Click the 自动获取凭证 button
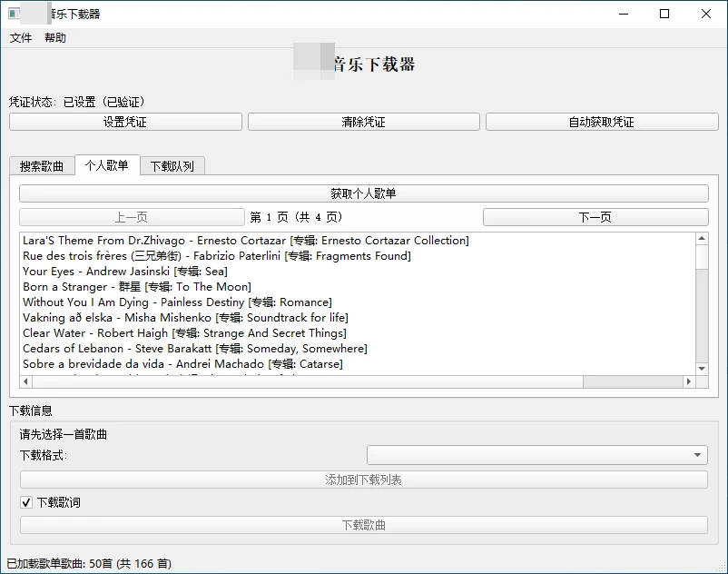Viewport: 728px width, 574px height. (x=601, y=122)
